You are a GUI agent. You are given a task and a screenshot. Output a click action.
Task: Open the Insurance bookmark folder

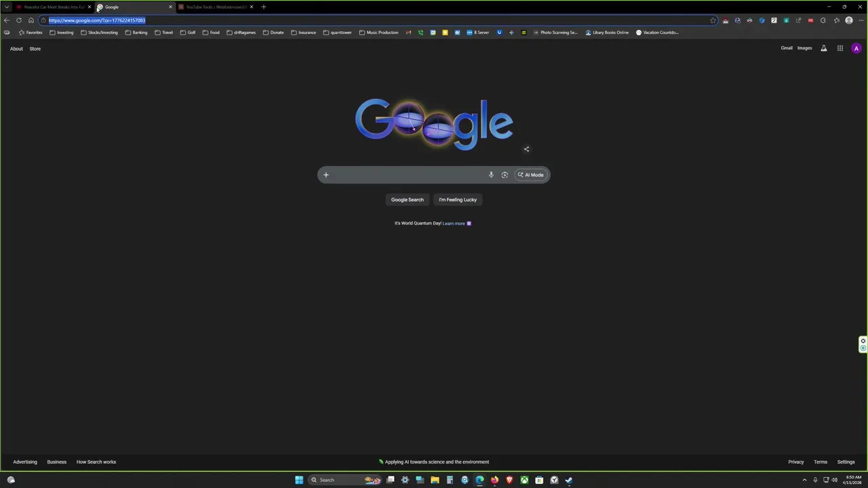[303, 33]
